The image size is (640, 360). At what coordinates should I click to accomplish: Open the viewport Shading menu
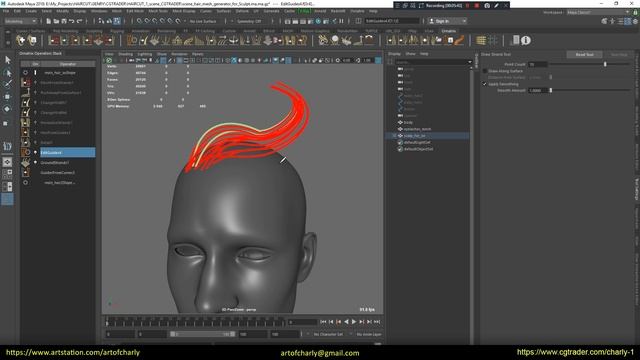(x=125, y=54)
